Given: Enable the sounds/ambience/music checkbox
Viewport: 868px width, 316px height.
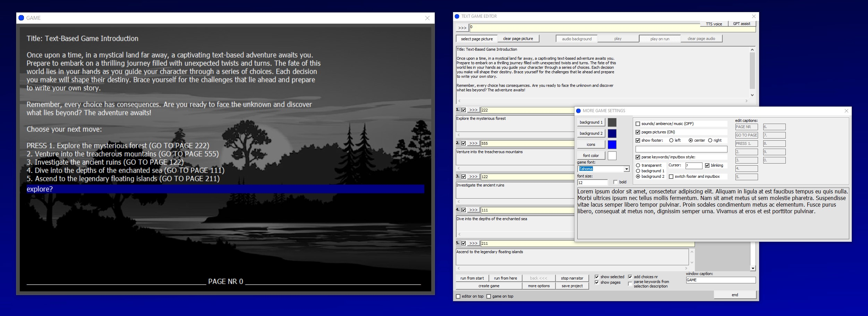Looking at the screenshot, I should (x=638, y=124).
